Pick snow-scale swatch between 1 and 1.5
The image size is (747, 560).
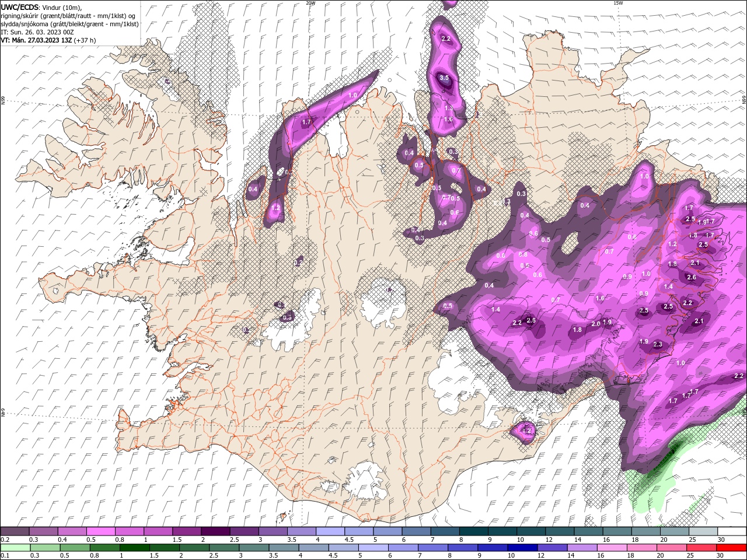click(158, 531)
